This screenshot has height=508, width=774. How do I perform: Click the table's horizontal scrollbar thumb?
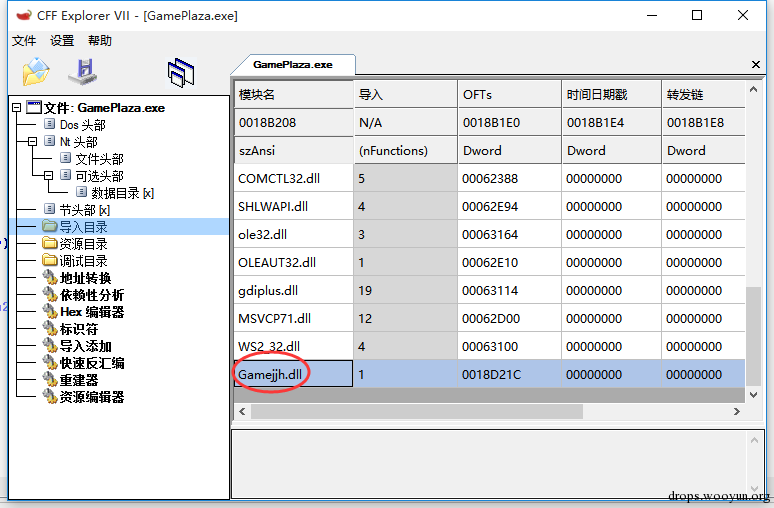point(417,411)
